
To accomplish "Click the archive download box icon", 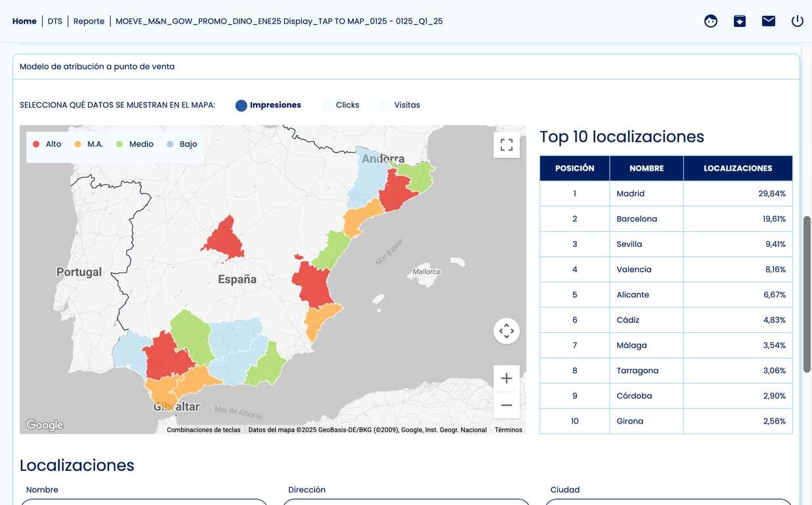I will pyautogui.click(x=740, y=21).
